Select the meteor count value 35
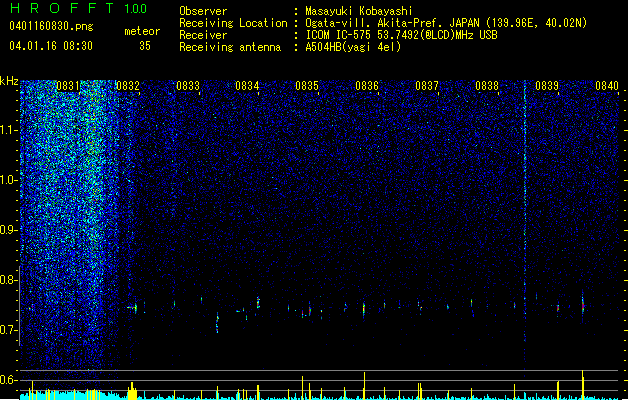 (145, 46)
